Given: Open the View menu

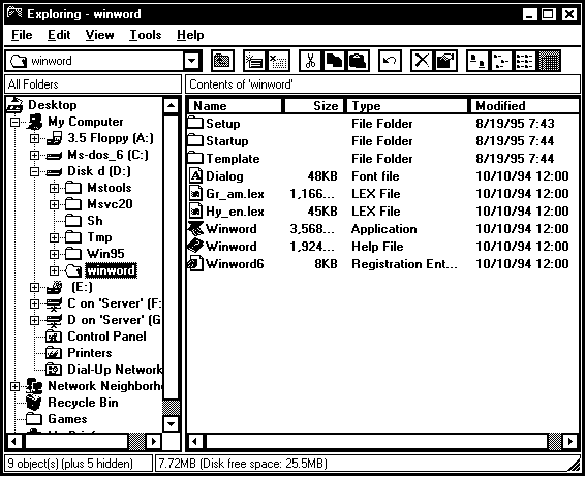Looking at the screenshot, I should pos(100,35).
